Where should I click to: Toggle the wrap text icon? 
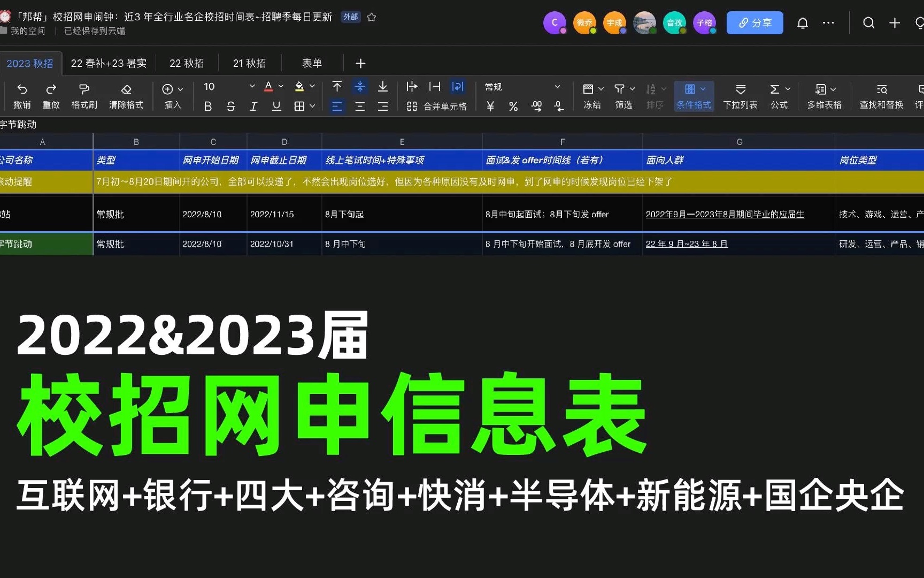coord(458,86)
